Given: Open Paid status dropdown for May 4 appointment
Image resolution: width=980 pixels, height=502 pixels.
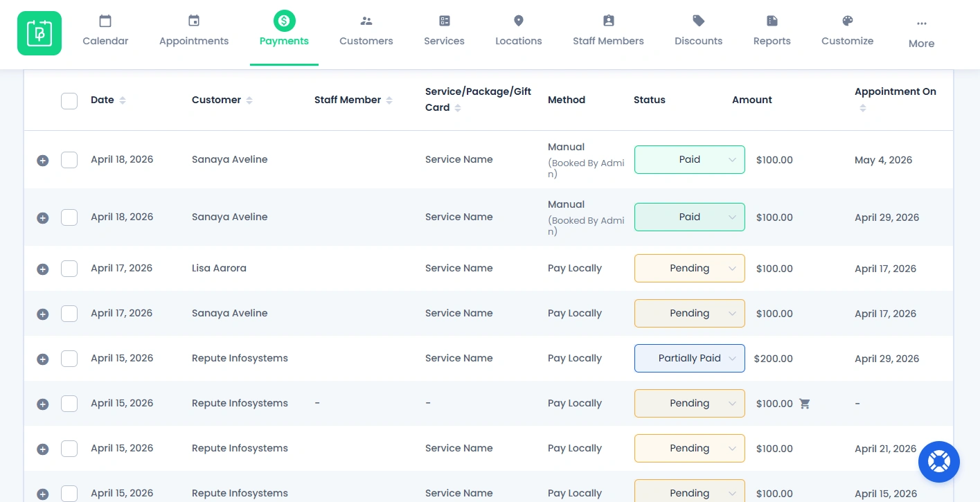Looking at the screenshot, I should pyautogui.click(x=690, y=160).
